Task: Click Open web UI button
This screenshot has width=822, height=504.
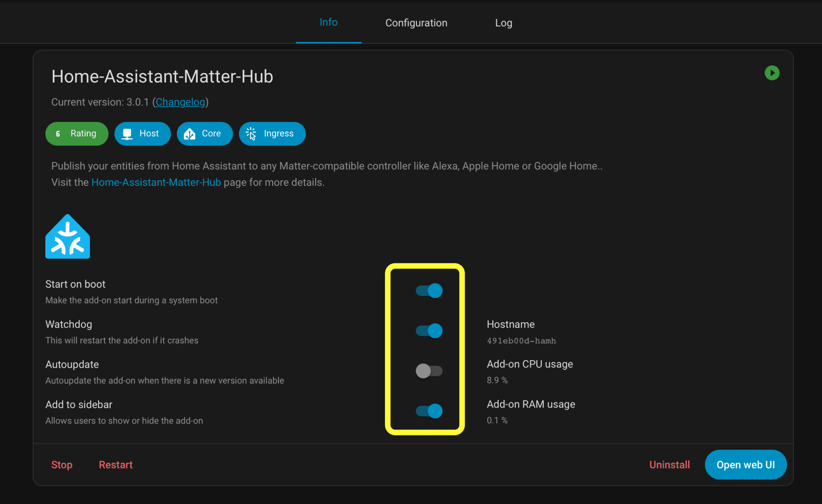Action: tap(745, 465)
